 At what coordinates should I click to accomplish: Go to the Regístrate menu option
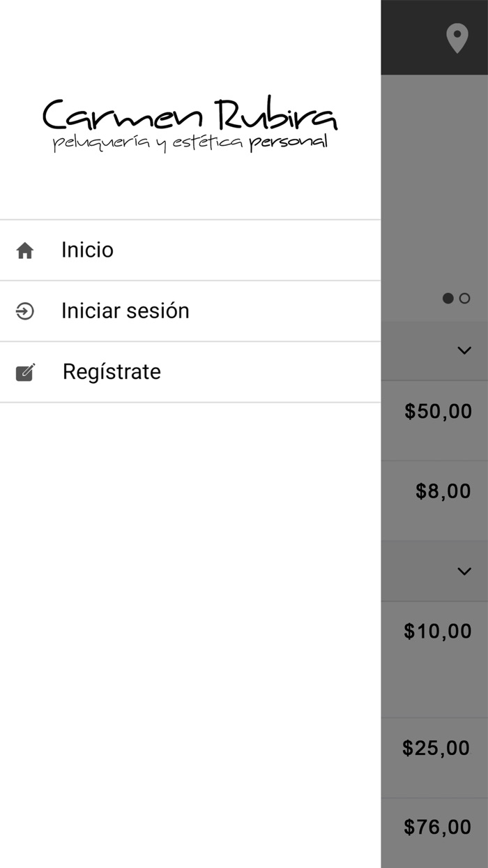[112, 371]
